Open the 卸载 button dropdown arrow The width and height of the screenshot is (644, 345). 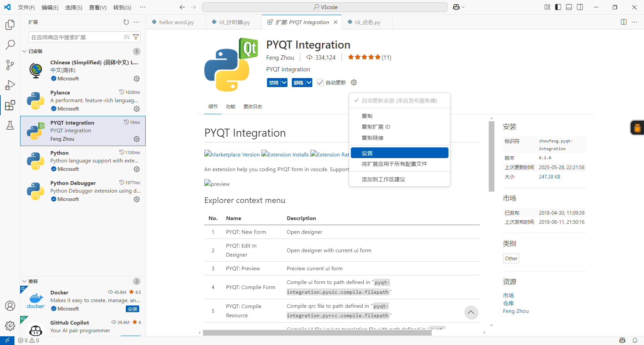(308, 82)
